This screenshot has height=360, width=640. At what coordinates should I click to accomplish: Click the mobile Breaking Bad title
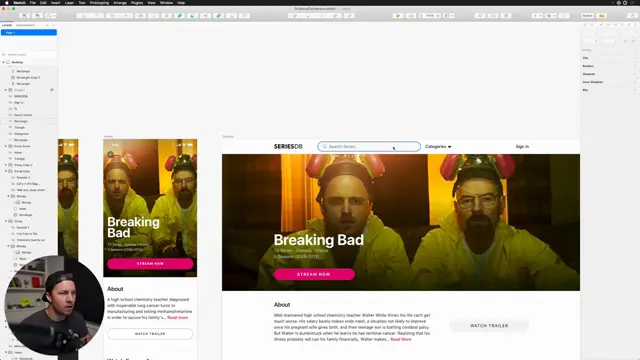(x=133, y=227)
